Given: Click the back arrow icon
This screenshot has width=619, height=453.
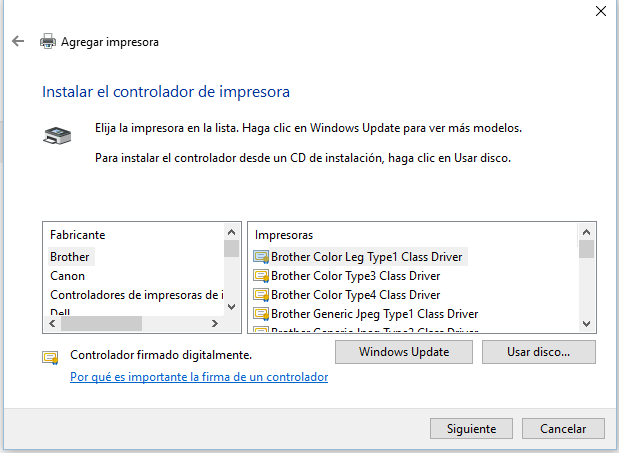Looking at the screenshot, I should pos(17,42).
